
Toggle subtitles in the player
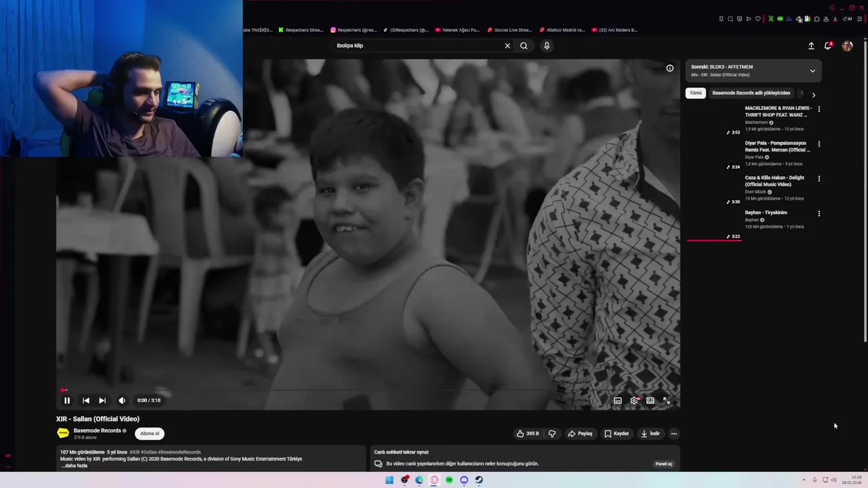pyautogui.click(x=618, y=401)
